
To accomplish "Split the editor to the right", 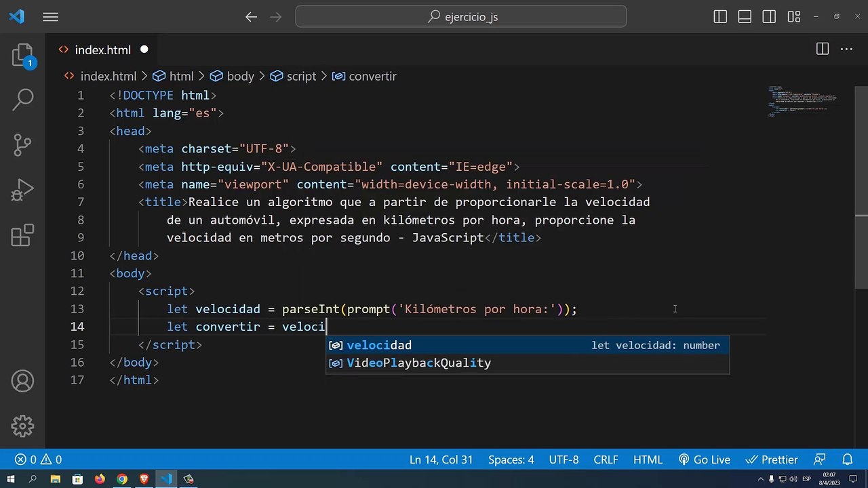I will tap(822, 49).
